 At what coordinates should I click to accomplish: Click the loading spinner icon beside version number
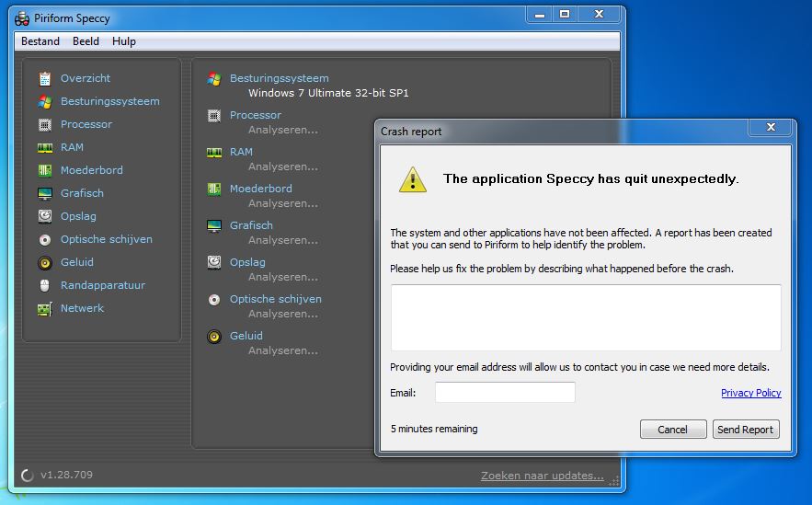[28, 475]
